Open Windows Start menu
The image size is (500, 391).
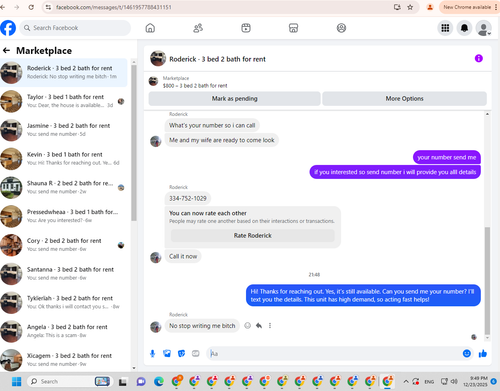[x=16, y=381]
